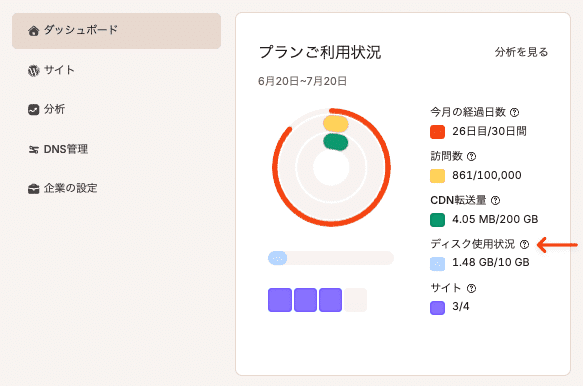Click the 分析を見る link
Viewport: 583px width, 386px height.
pyautogui.click(x=521, y=52)
